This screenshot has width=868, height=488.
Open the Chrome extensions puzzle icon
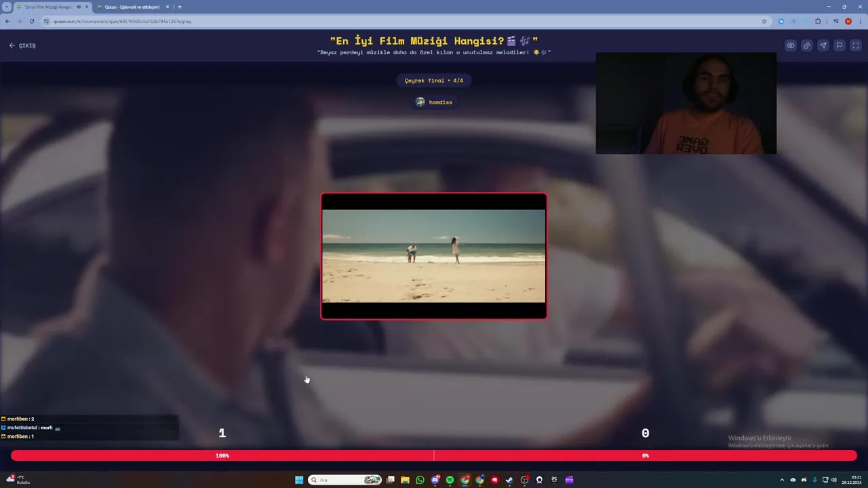point(818,21)
